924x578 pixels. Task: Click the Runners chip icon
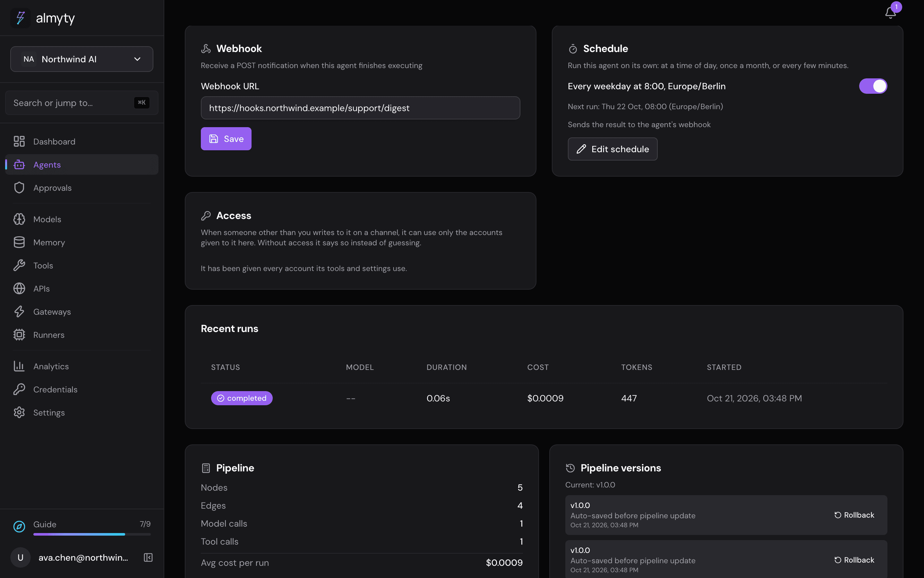tap(19, 335)
